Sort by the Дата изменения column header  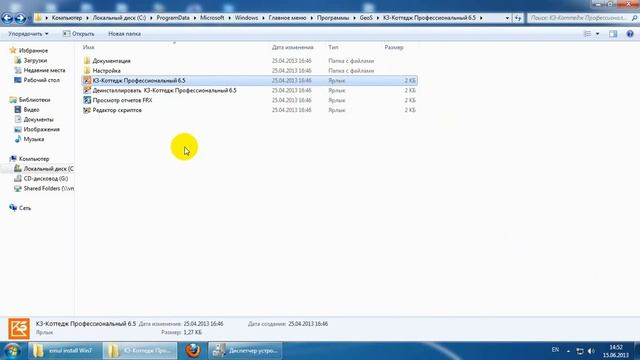click(293, 47)
